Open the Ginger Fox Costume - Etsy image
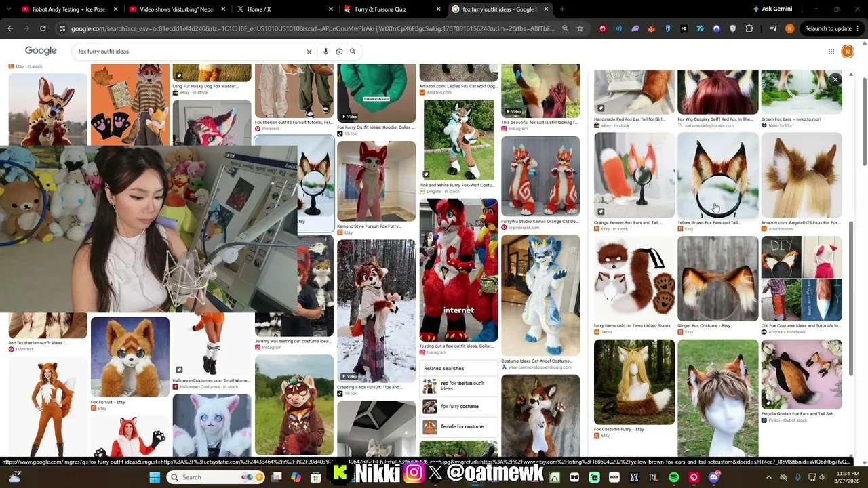This screenshot has height=488, width=868. [x=717, y=279]
